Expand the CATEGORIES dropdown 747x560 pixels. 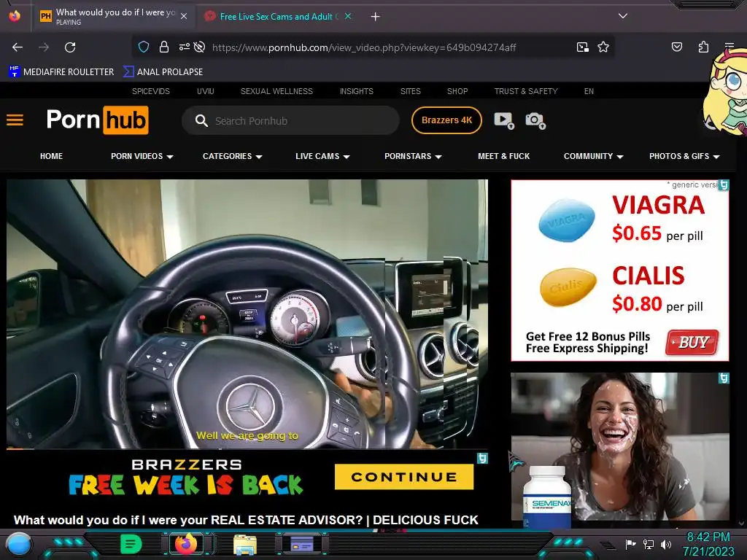[233, 156]
